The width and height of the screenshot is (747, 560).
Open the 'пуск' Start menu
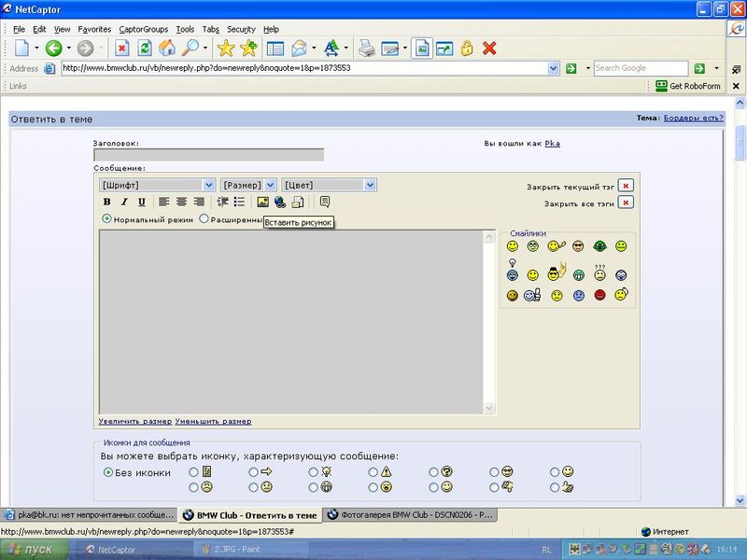[x=33, y=550]
